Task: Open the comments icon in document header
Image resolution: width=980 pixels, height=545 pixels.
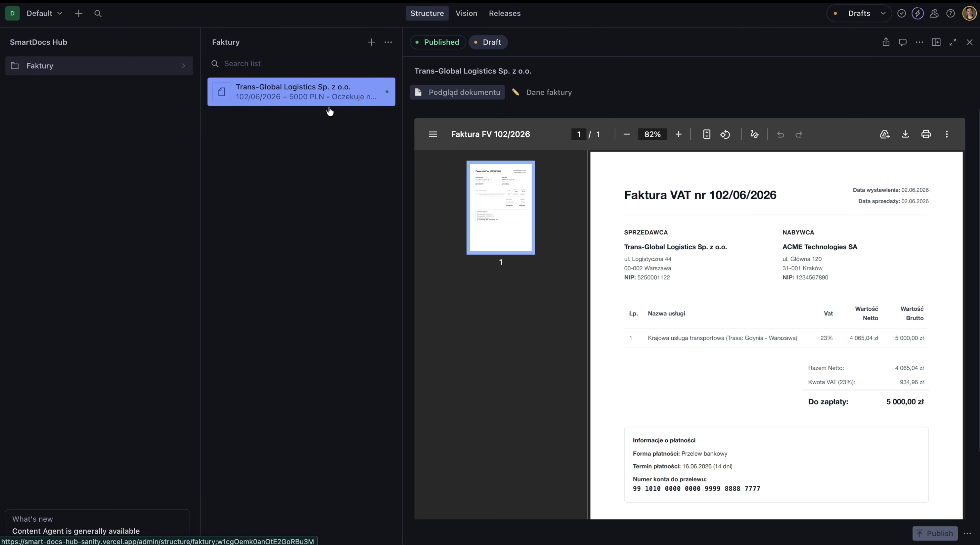Action: tap(902, 42)
